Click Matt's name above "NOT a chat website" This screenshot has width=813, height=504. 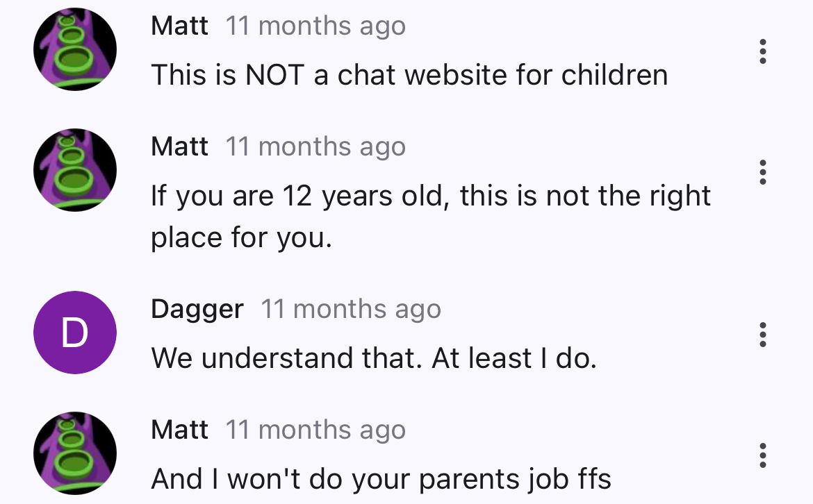pyautogui.click(x=179, y=26)
